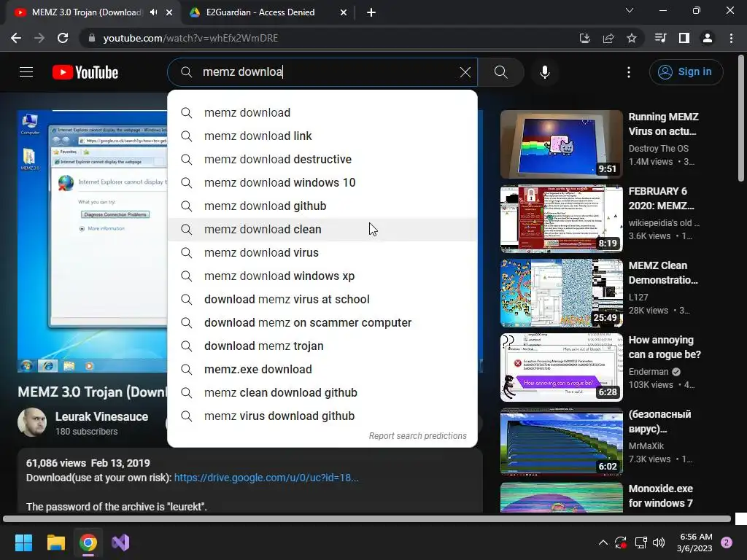Image resolution: width=747 pixels, height=560 pixels.
Task: Open 'Monoxide.exe for windows 7' video title
Action: point(661,496)
